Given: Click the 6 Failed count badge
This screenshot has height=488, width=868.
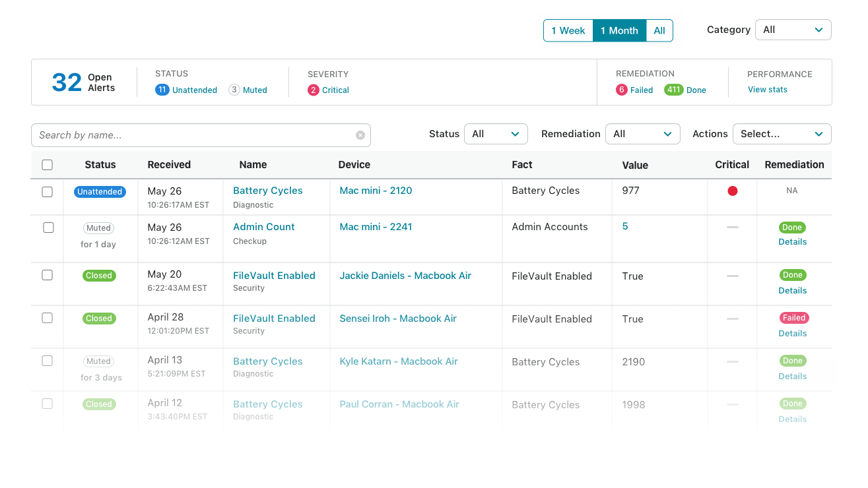Looking at the screenshot, I should coord(622,90).
